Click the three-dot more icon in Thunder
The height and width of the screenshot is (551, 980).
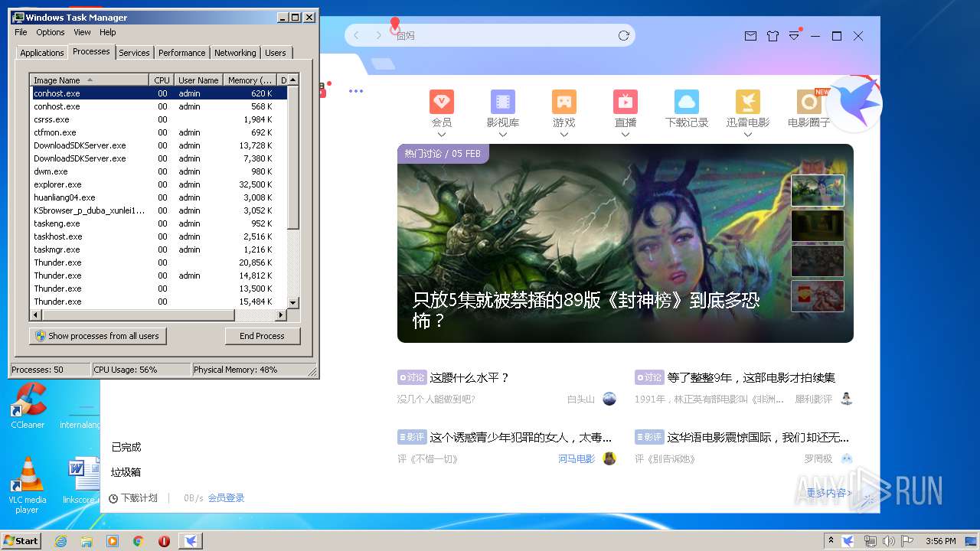point(356,91)
